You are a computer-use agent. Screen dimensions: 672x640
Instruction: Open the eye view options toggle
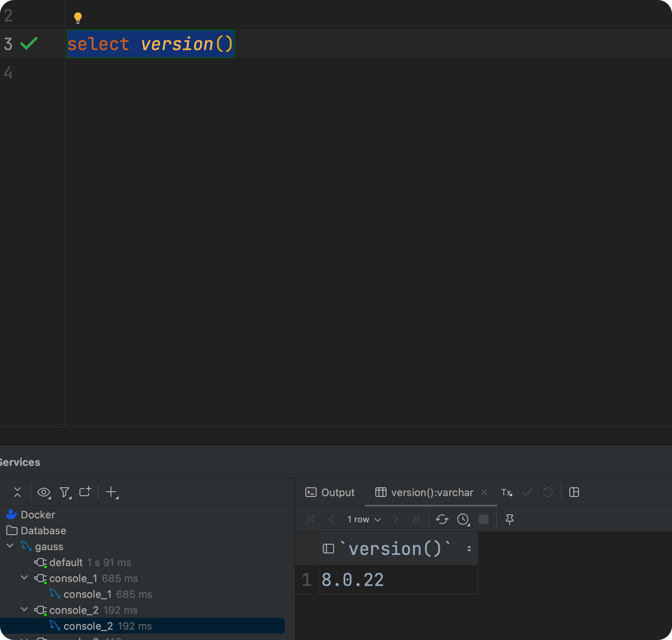(x=43, y=492)
